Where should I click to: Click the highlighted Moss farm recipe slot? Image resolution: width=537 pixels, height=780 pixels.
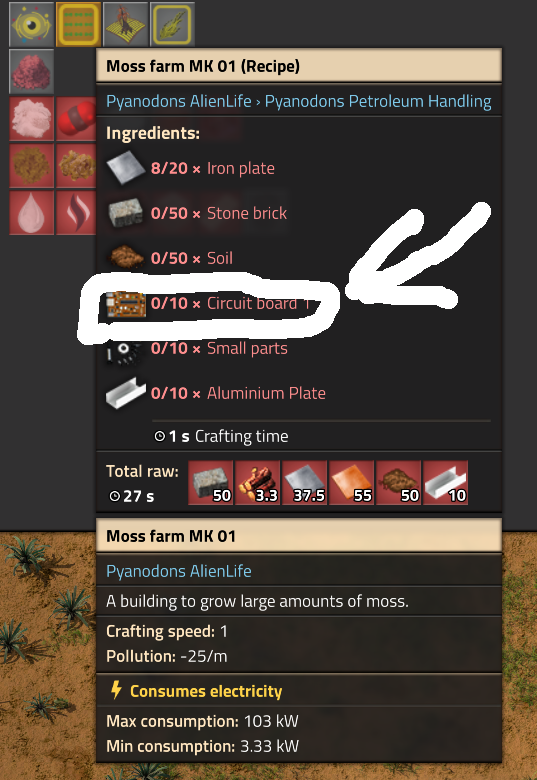tap(79, 24)
